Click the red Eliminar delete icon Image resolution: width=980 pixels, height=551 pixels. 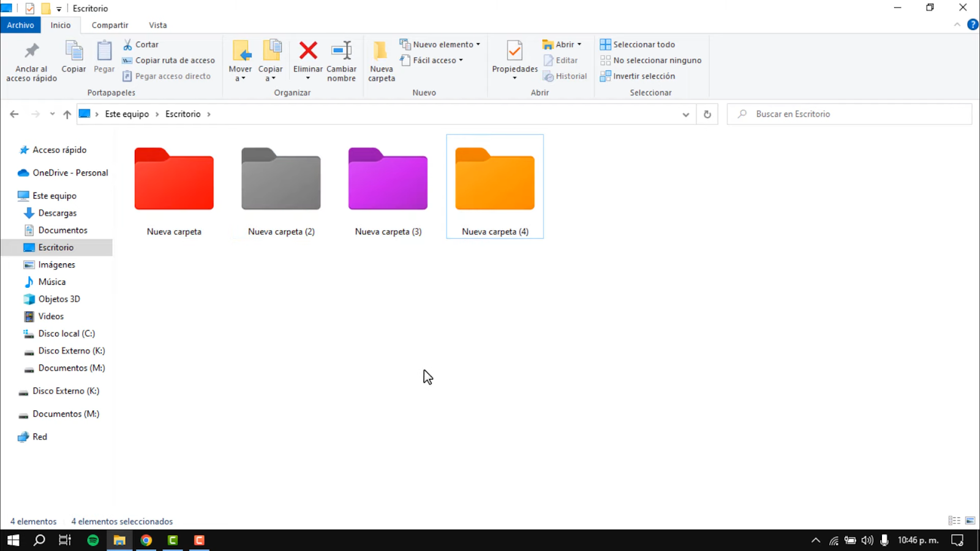[308, 51]
